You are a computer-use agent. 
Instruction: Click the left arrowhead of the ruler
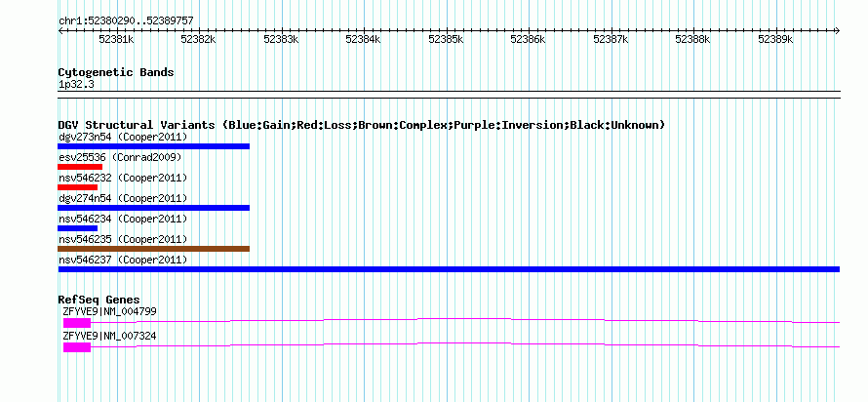click(60, 30)
